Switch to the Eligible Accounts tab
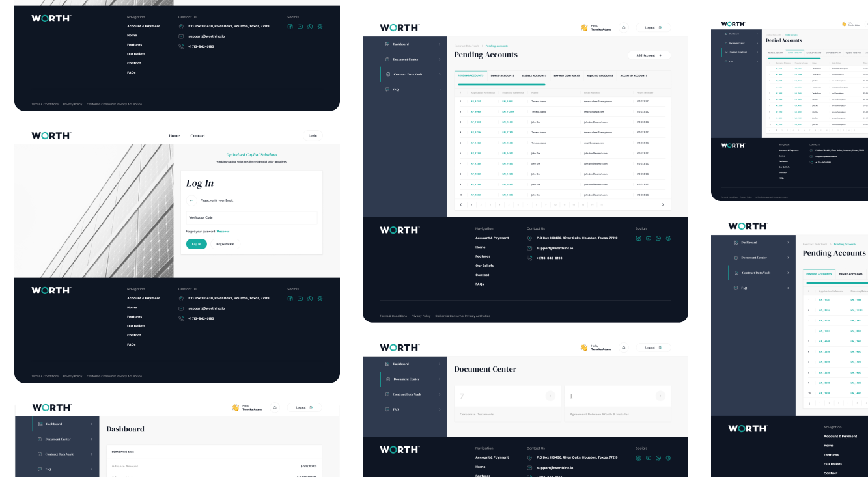 pos(534,75)
